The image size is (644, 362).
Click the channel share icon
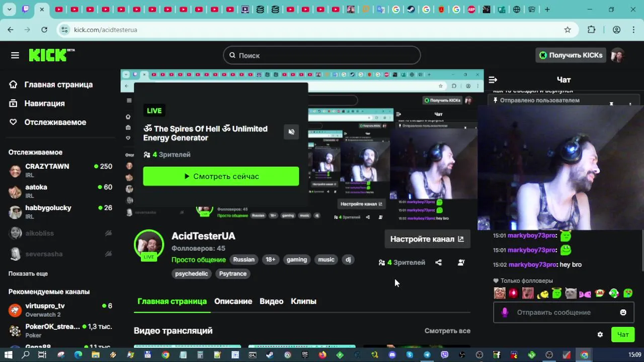click(438, 262)
